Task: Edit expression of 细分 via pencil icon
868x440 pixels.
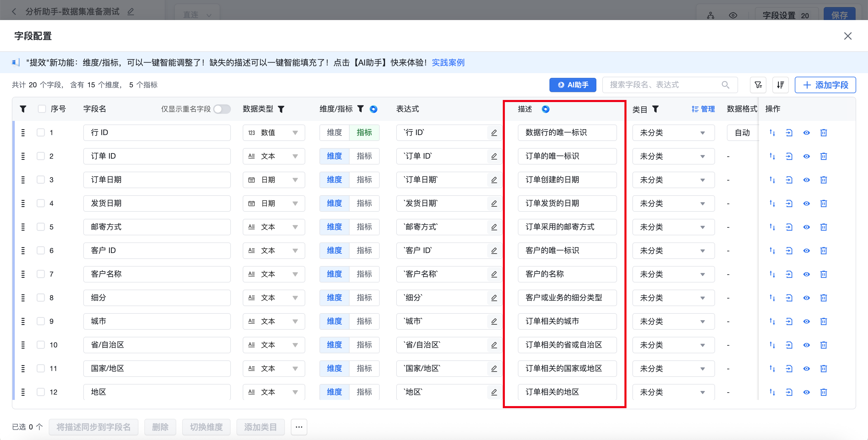Action: [494, 298]
